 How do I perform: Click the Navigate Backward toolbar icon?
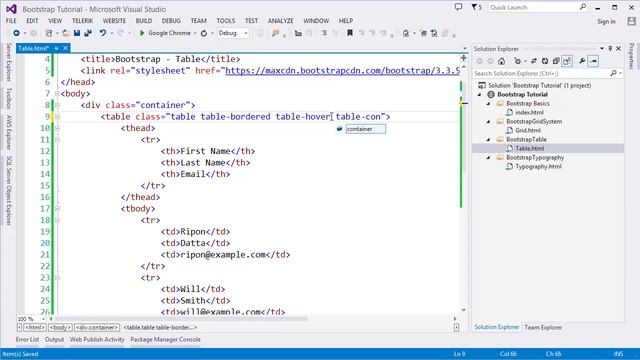point(16,33)
